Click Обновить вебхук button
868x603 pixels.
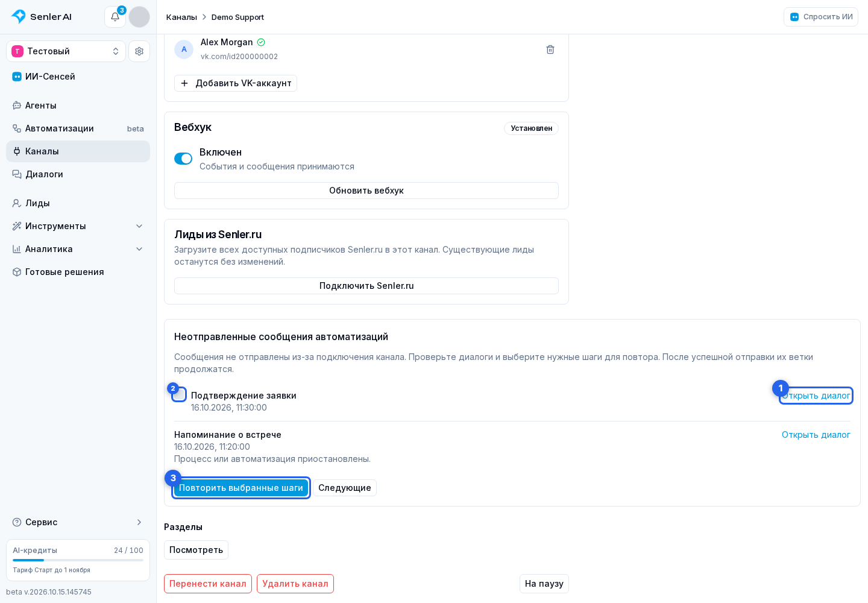click(366, 191)
